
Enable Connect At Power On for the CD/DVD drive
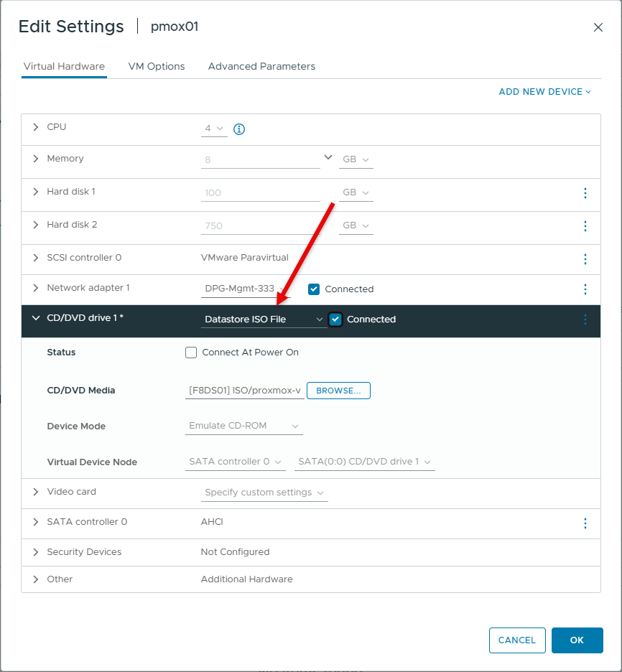[x=191, y=353]
